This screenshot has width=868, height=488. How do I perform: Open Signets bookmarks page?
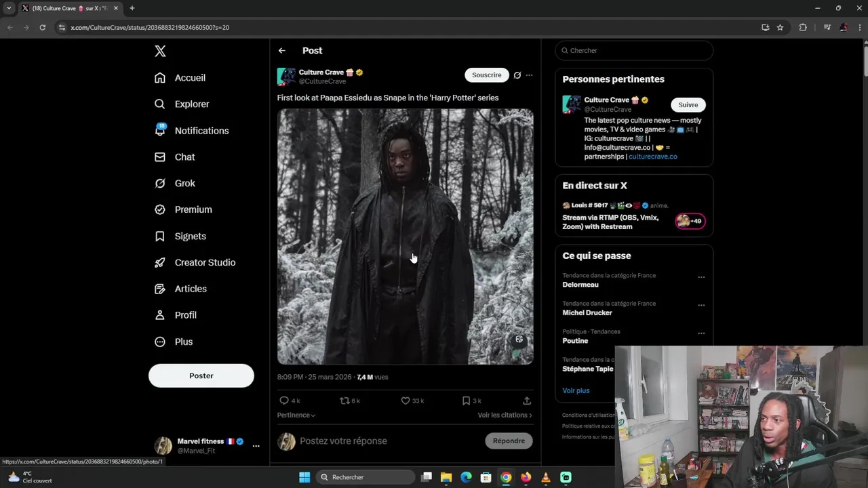[180, 237]
